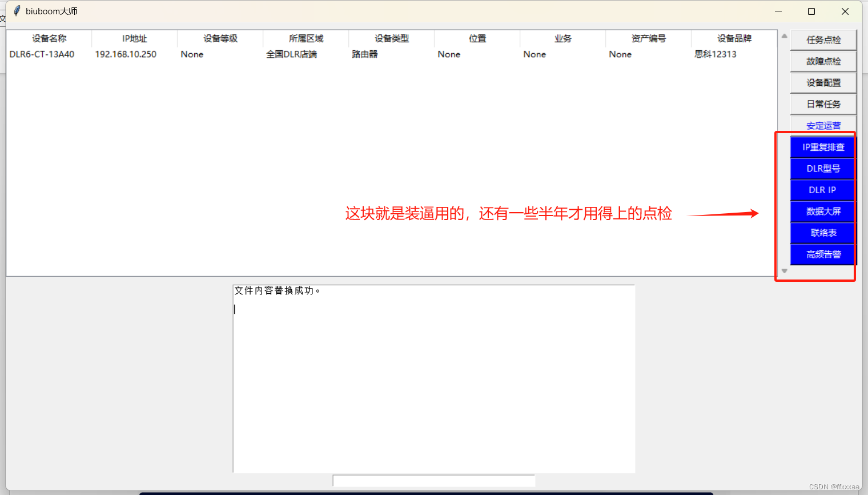Click the 所属区域 column header
This screenshot has width=868, height=495.
tap(306, 38)
